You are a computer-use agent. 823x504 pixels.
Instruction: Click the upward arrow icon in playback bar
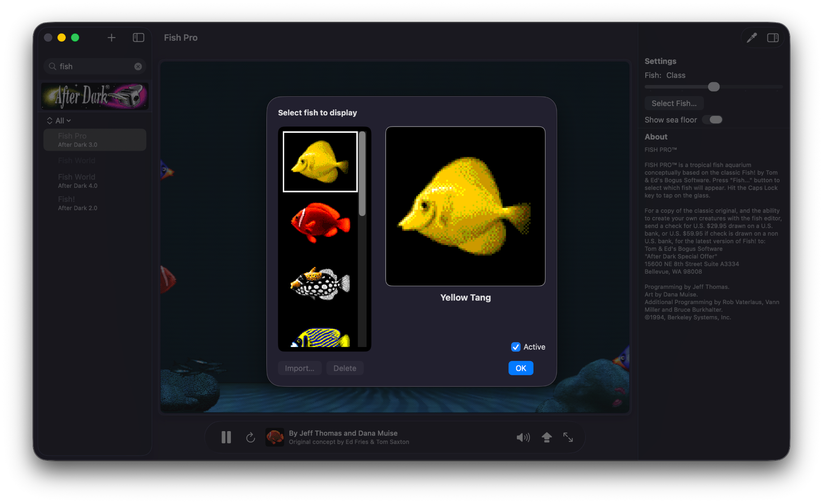(546, 437)
